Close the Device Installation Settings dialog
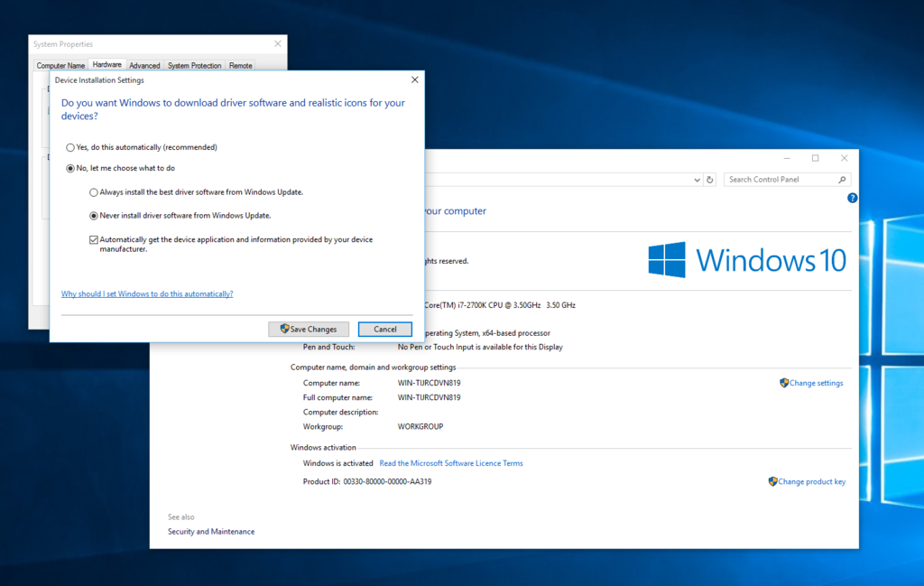Viewport: 924px width, 586px height. point(415,79)
